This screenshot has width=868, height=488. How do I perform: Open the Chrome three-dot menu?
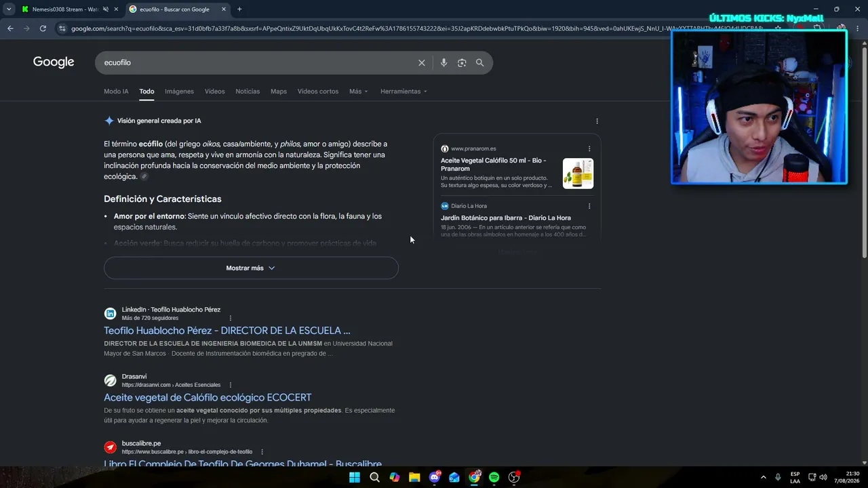(859, 28)
